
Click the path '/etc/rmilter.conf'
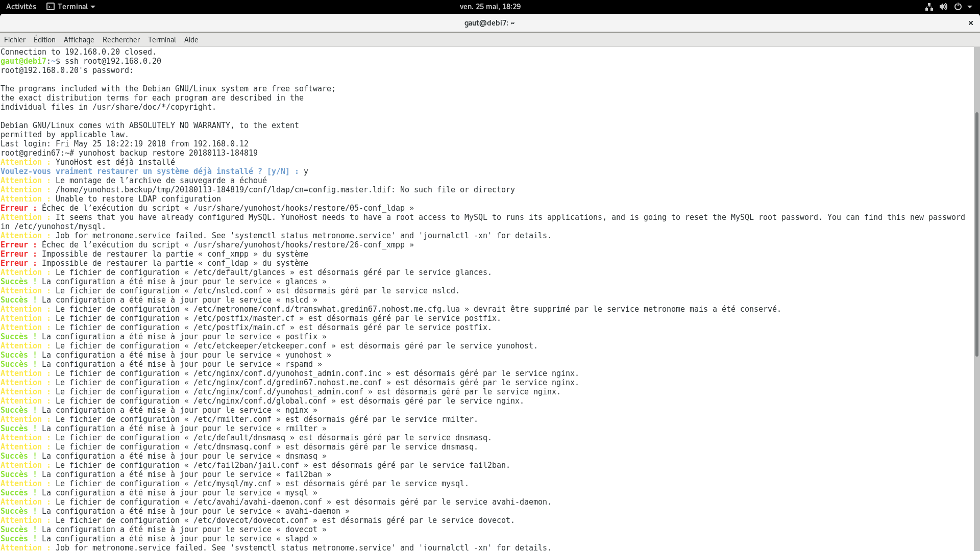[x=232, y=419]
